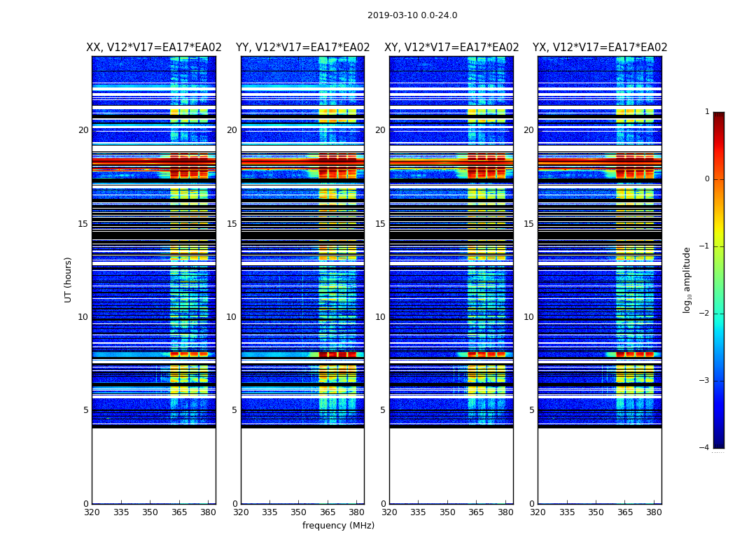Click the YX panel title text
Image resolution: width=735 pixels, height=560 pixels.
[x=600, y=48]
